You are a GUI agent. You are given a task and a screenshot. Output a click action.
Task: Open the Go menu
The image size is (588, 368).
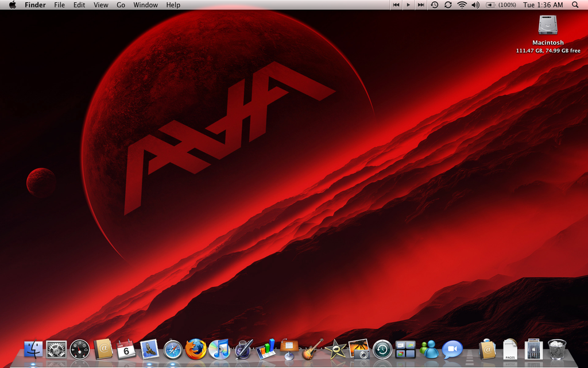[x=121, y=5]
